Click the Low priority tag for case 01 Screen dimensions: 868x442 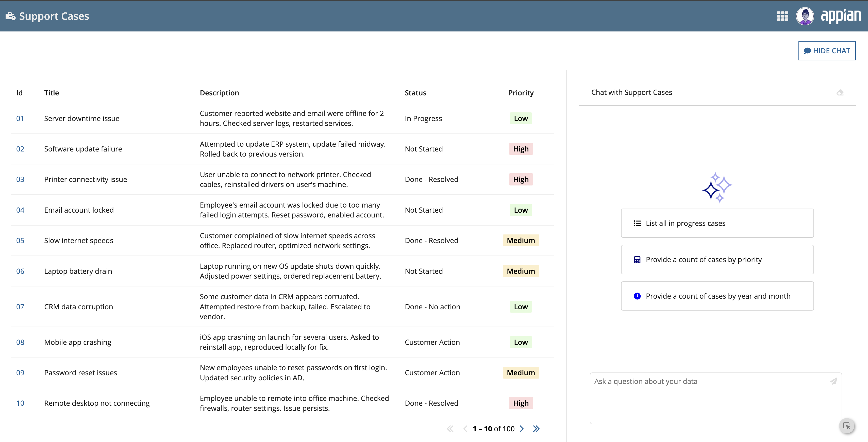pos(521,118)
